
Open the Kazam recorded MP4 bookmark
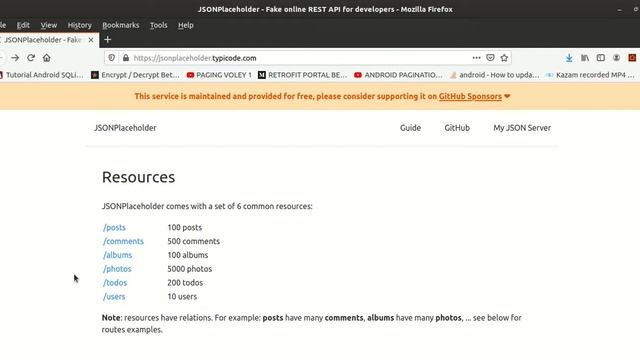pyautogui.click(x=591, y=75)
